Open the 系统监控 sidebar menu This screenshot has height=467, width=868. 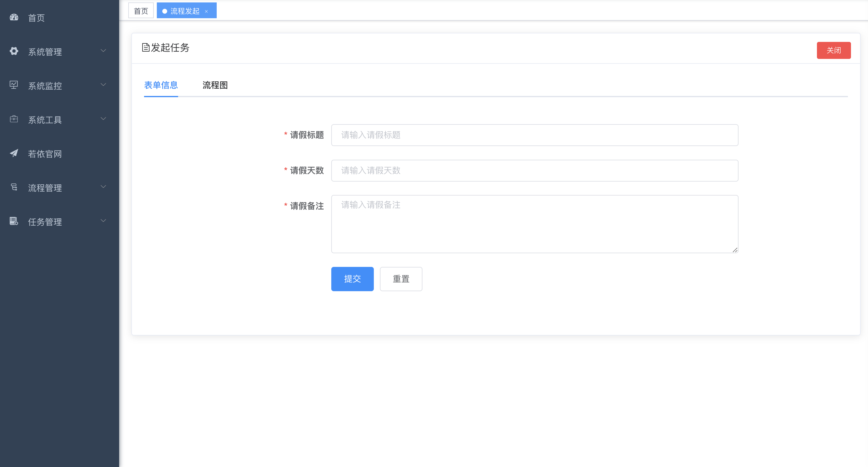(60, 85)
